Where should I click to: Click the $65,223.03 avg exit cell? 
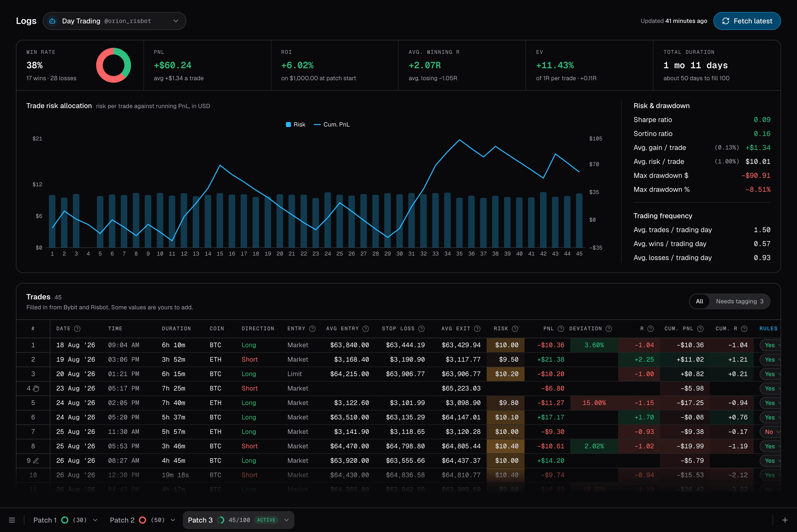pyautogui.click(x=461, y=389)
